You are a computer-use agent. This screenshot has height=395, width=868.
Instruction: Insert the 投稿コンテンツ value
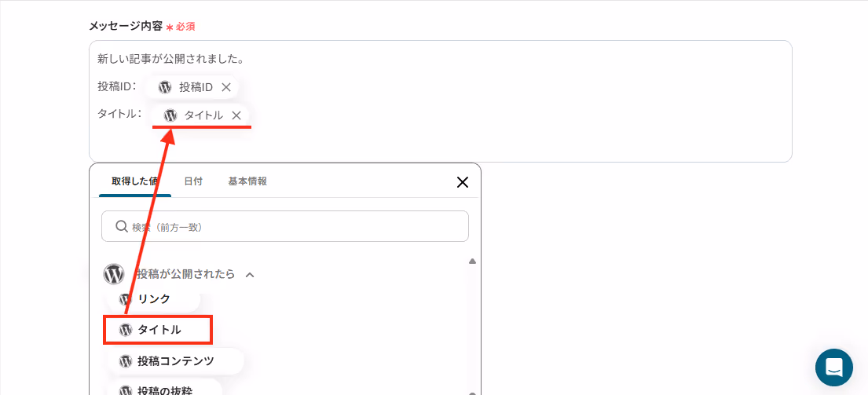pyautogui.click(x=175, y=361)
